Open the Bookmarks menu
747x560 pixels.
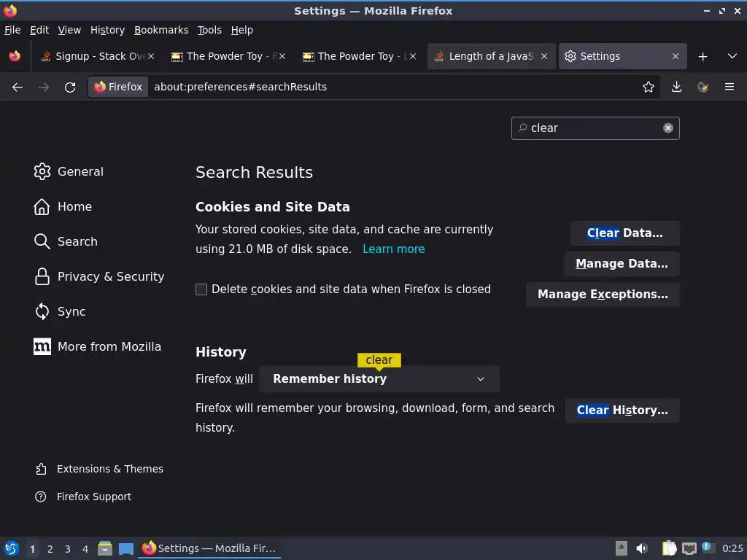(x=161, y=30)
